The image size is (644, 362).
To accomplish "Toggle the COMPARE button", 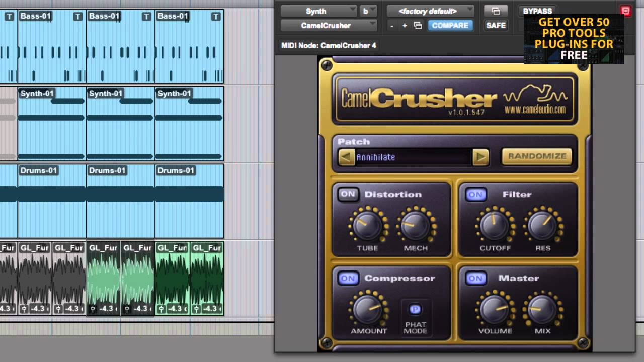I will [x=450, y=25].
